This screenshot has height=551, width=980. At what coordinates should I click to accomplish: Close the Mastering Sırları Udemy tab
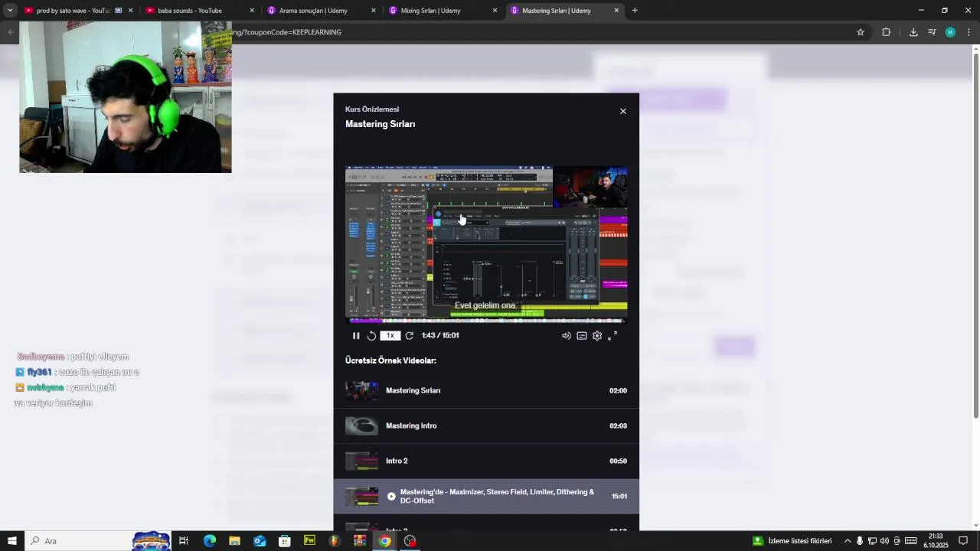click(x=616, y=11)
